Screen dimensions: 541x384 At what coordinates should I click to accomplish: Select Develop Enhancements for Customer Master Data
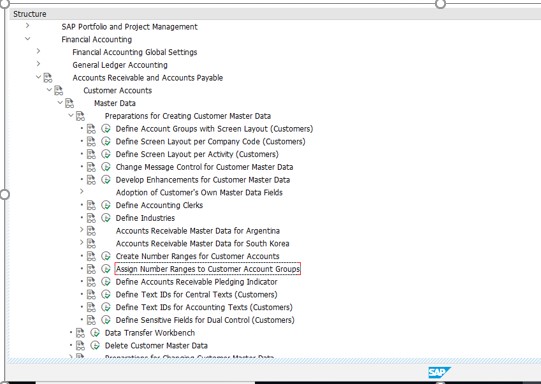pos(203,180)
